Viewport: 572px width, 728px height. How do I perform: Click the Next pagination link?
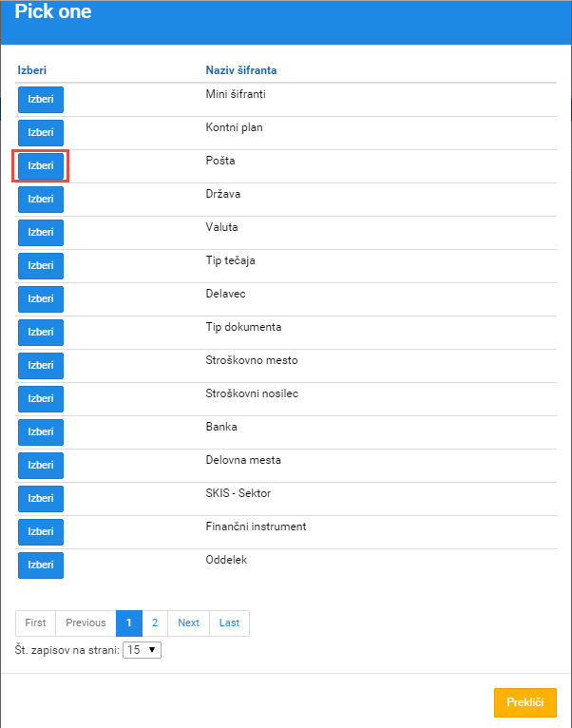click(188, 623)
